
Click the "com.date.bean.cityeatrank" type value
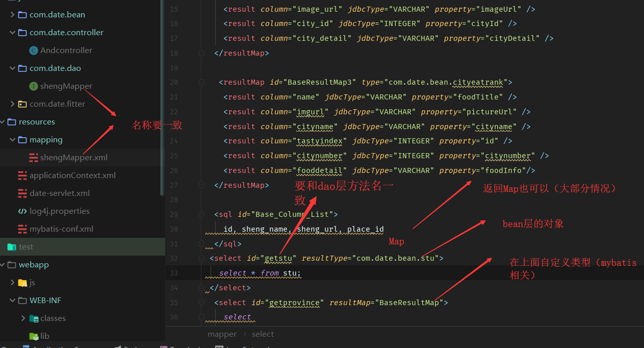click(x=446, y=82)
